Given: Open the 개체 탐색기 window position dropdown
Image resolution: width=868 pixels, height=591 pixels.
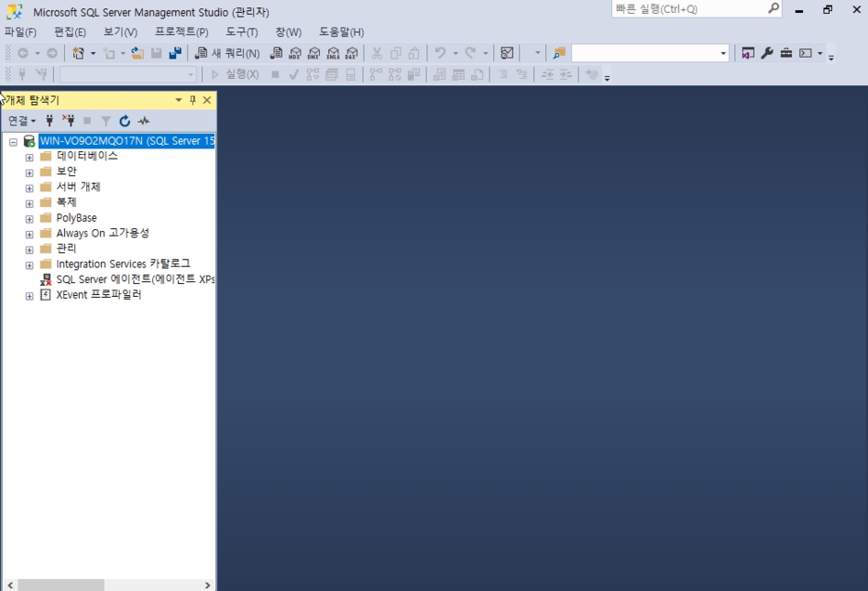Looking at the screenshot, I should pyautogui.click(x=178, y=100).
